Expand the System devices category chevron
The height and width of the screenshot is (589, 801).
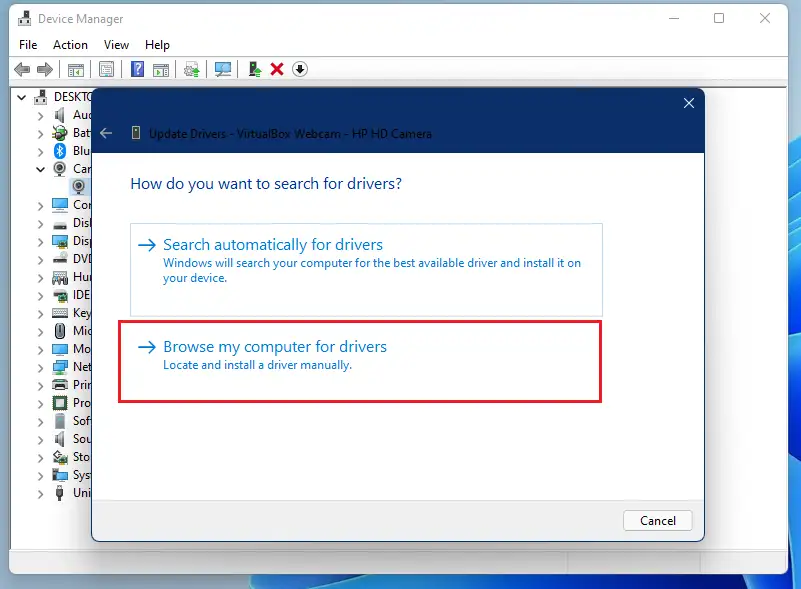click(40, 476)
